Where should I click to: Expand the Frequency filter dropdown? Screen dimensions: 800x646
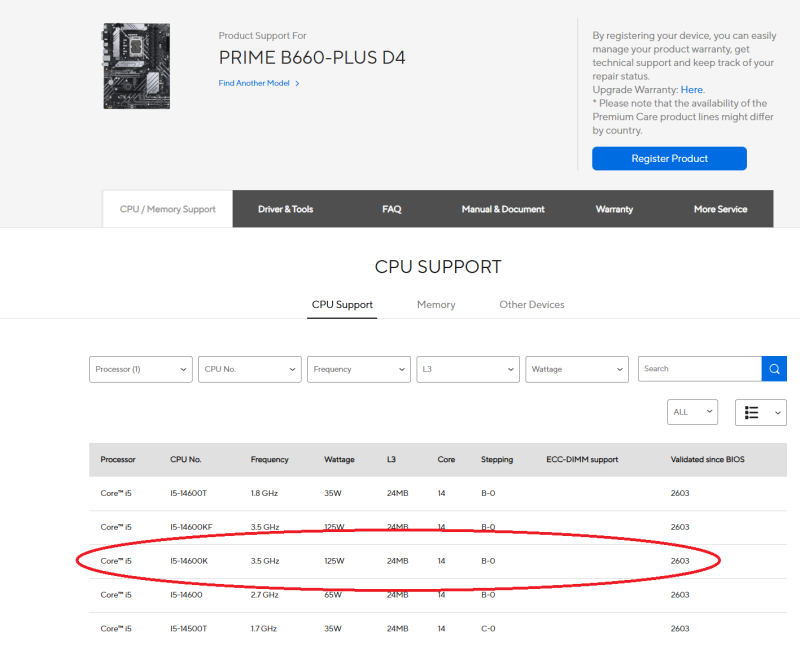pos(359,369)
